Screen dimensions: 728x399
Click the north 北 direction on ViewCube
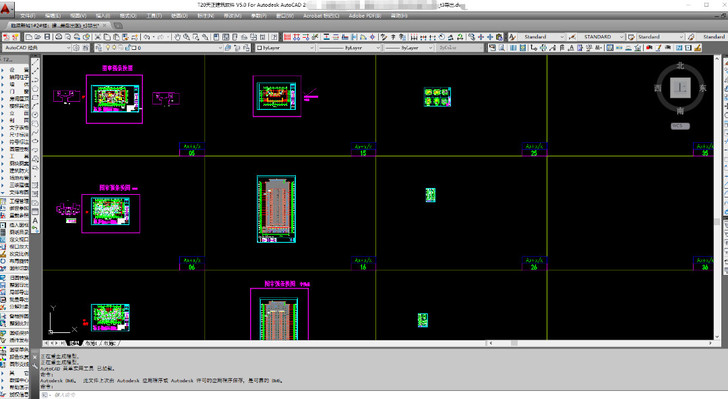[x=680, y=65]
